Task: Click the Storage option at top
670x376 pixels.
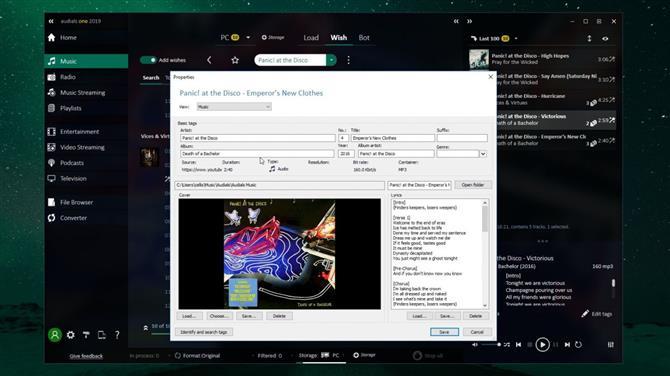Action: coord(273,38)
